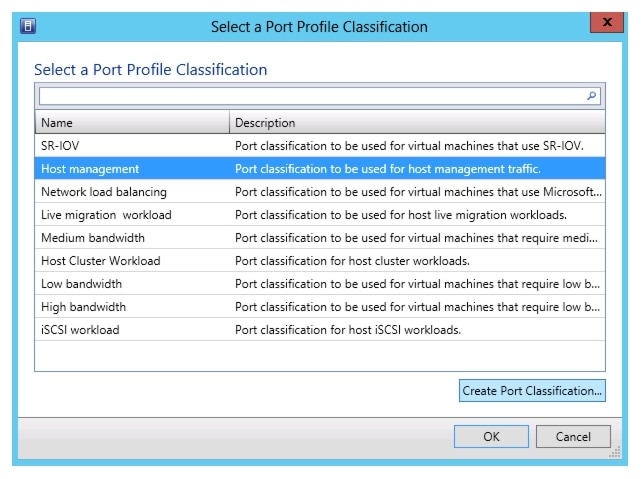Click the dialog window icon in title bar
This screenshot has height=479, width=641.
tap(29, 26)
